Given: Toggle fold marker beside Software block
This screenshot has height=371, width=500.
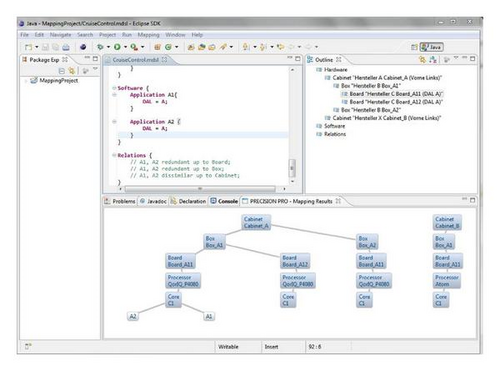Looking at the screenshot, I should point(114,88).
